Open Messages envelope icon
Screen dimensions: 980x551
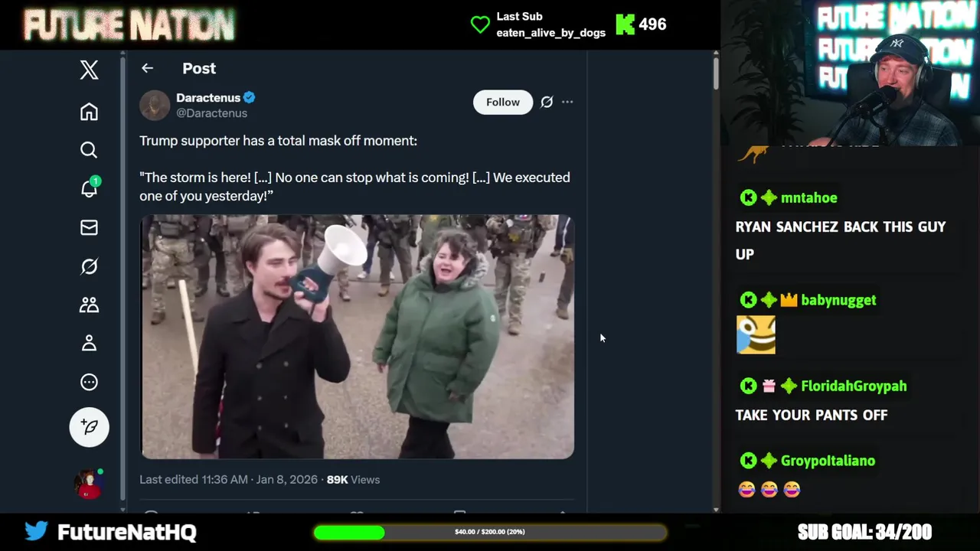pyautogui.click(x=89, y=227)
